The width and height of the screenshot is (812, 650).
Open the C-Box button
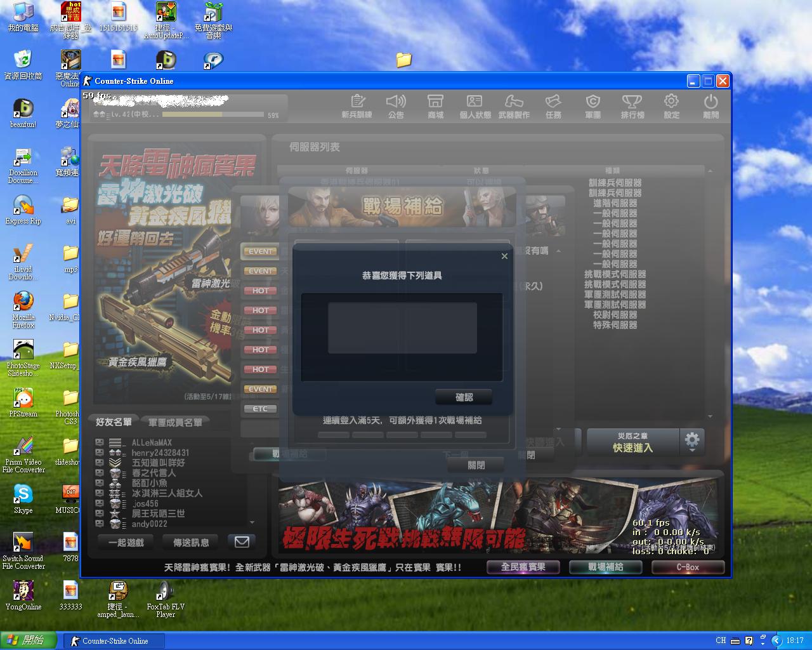[x=688, y=567]
